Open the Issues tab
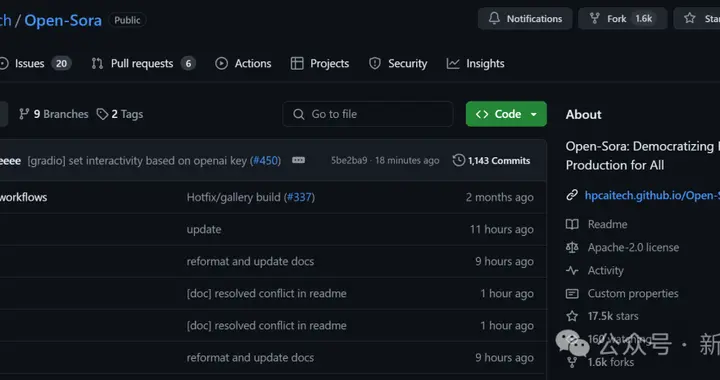The height and width of the screenshot is (380, 720). click(x=35, y=63)
